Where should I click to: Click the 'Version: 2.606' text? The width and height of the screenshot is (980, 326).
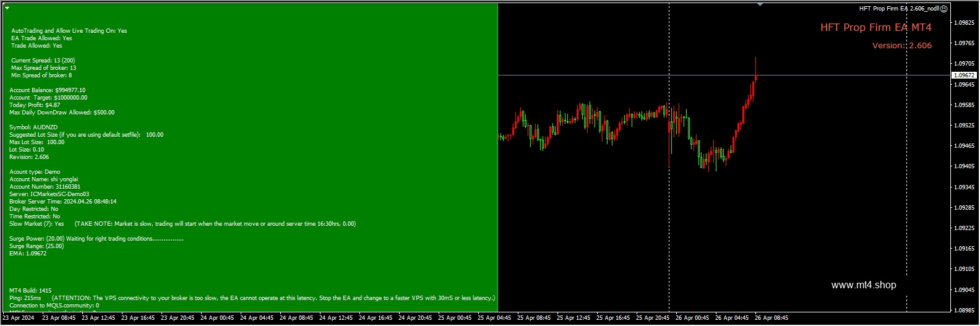[x=901, y=46]
